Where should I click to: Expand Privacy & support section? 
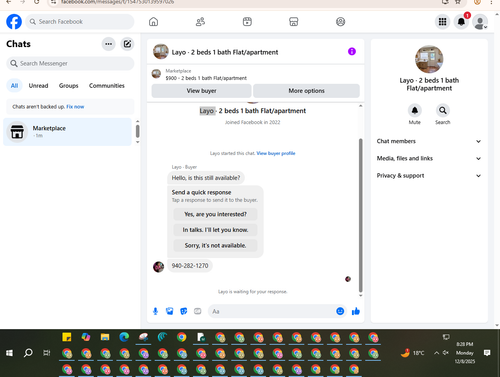[x=429, y=176]
